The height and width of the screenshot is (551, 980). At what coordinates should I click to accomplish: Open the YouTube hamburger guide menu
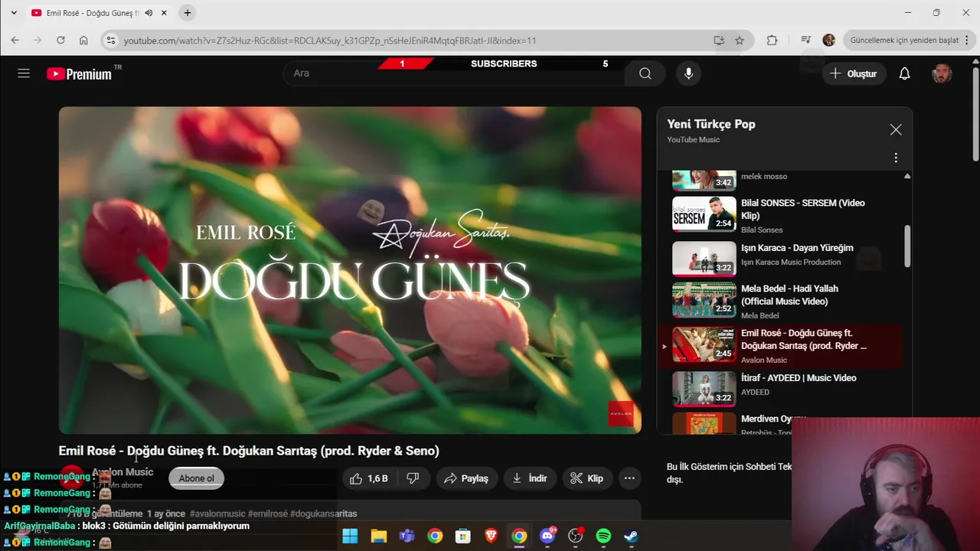pos(24,73)
